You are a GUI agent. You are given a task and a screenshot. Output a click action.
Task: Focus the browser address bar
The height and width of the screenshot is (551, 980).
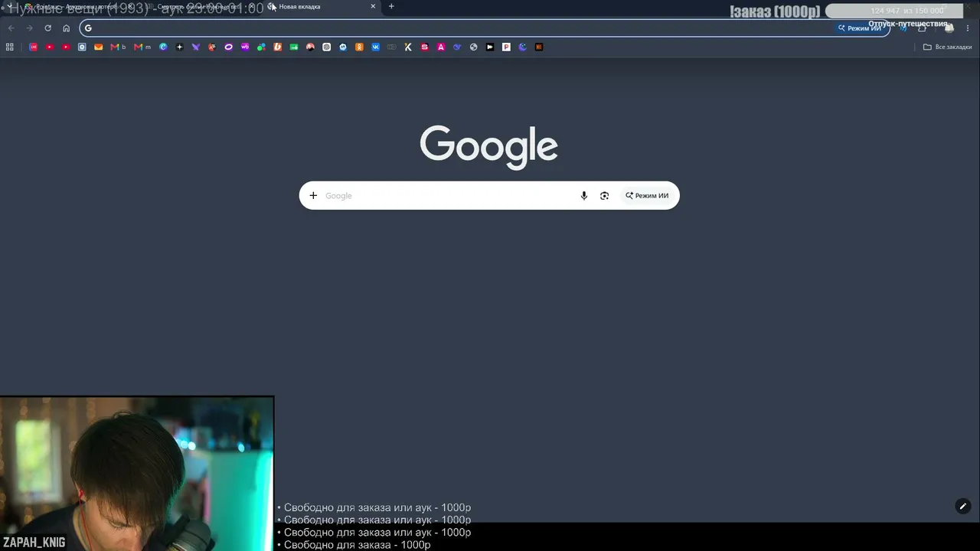(x=485, y=28)
